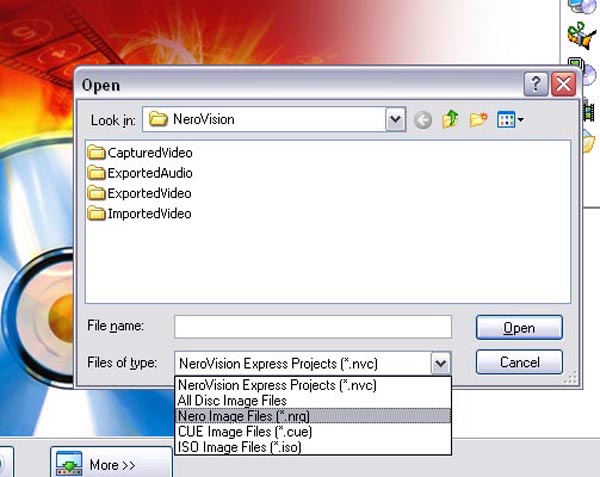The image size is (600, 477).
Task: Select the ExportedAudio folder icon
Action: [x=96, y=173]
